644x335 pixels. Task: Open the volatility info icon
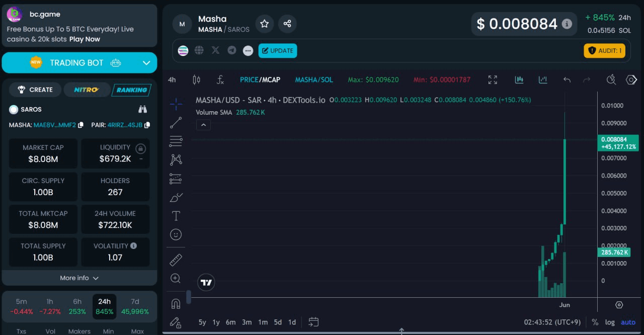coord(134,246)
